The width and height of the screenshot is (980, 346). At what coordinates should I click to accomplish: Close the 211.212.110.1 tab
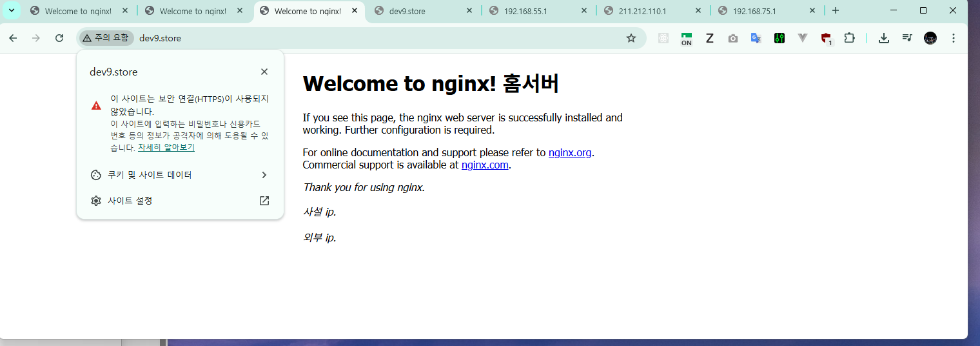(698, 11)
